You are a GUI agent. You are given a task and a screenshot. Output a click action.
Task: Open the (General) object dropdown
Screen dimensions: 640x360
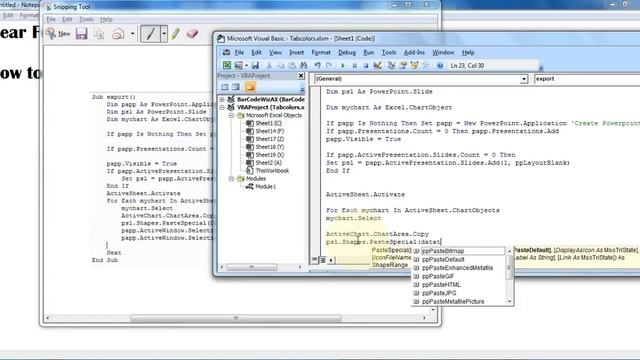pos(524,79)
